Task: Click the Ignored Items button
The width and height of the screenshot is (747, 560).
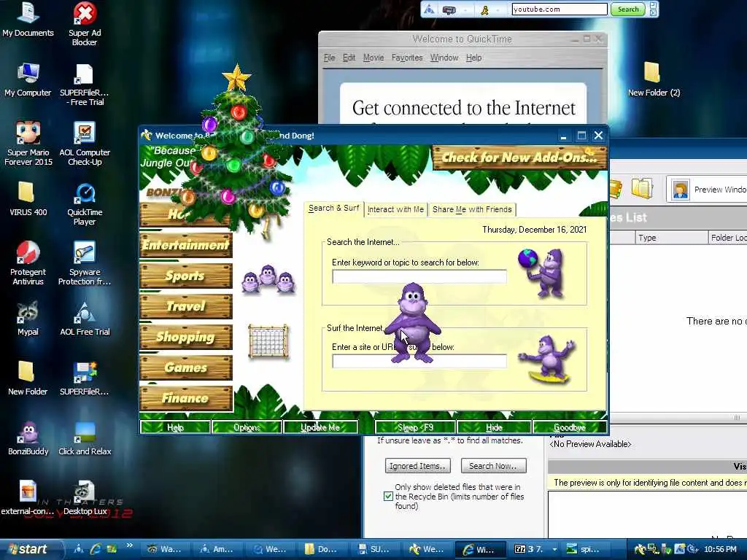Action: [x=417, y=466]
